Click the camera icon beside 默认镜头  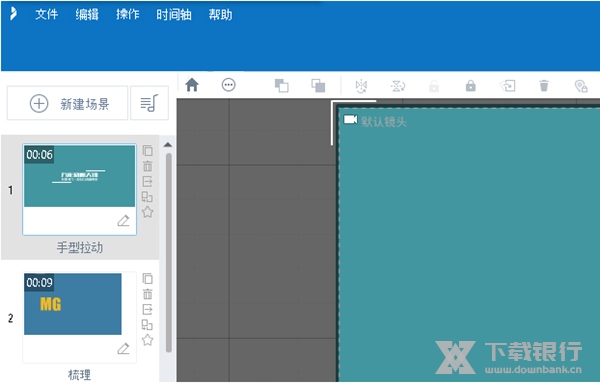(x=351, y=120)
